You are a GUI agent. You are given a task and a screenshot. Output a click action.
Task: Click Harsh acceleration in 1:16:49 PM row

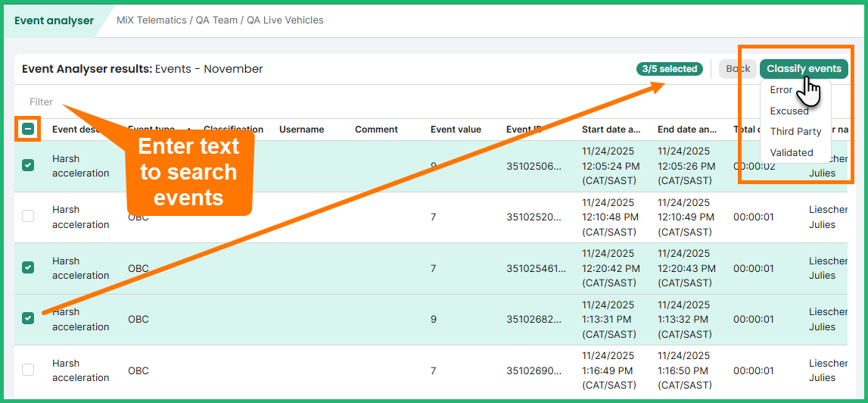[x=81, y=370]
